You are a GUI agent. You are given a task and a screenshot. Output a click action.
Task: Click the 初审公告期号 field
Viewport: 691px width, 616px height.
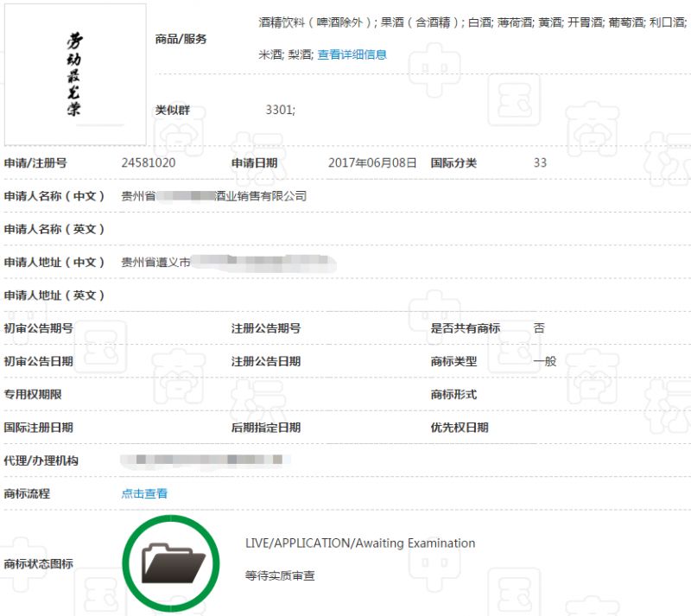point(39,328)
